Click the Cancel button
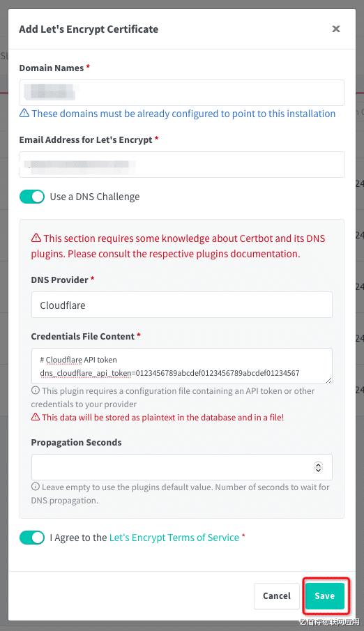This screenshot has width=364, height=631. [x=277, y=595]
